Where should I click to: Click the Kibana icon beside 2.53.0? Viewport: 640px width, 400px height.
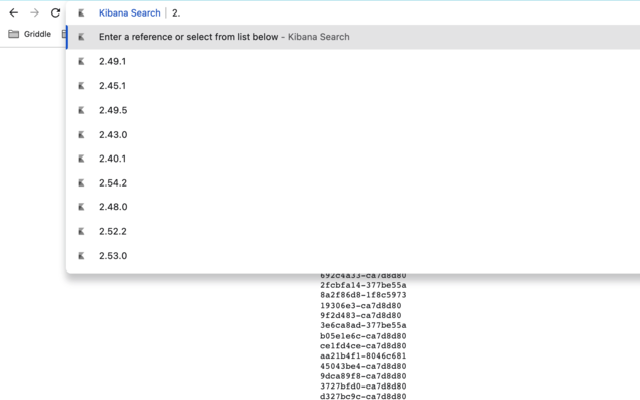pos(81,256)
